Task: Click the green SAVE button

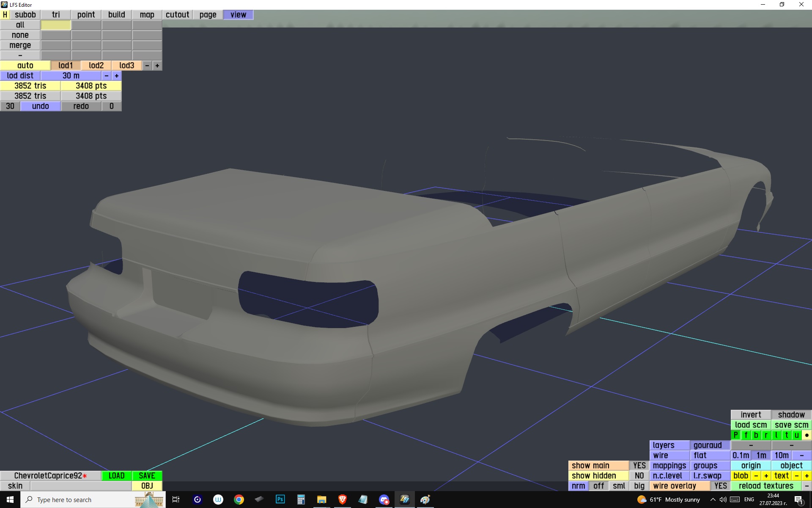Action: [x=147, y=475]
